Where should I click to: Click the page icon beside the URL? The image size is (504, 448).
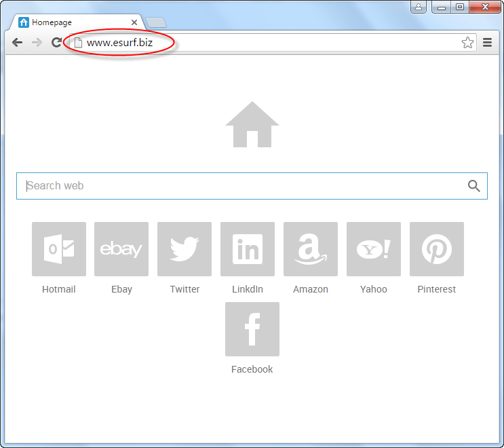pos(78,43)
